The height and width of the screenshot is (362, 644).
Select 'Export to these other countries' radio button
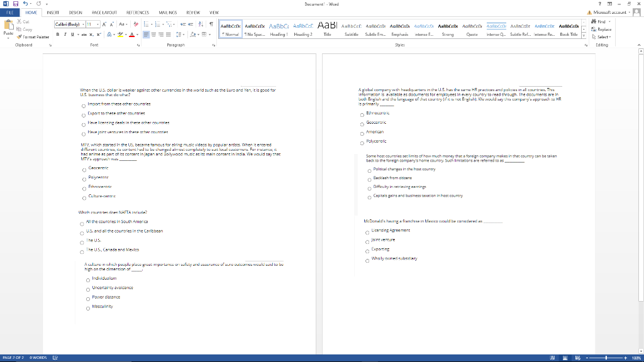point(84,116)
